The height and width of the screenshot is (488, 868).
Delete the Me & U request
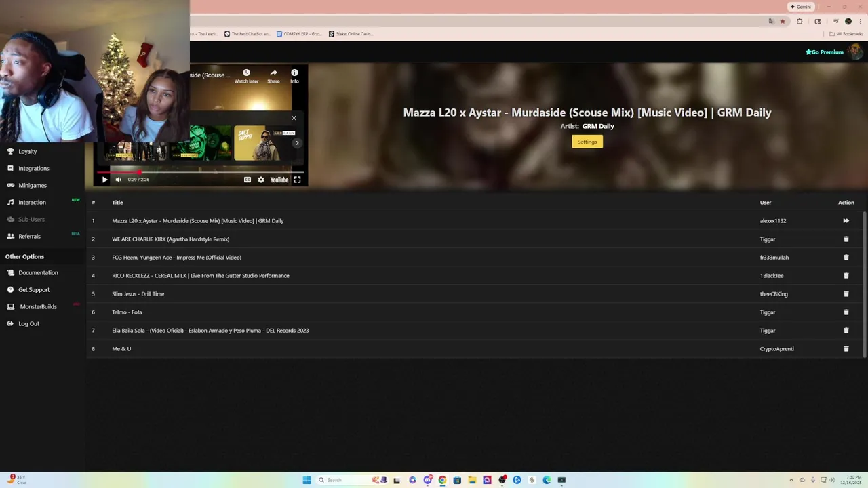pyautogui.click(x=846, y=349)
